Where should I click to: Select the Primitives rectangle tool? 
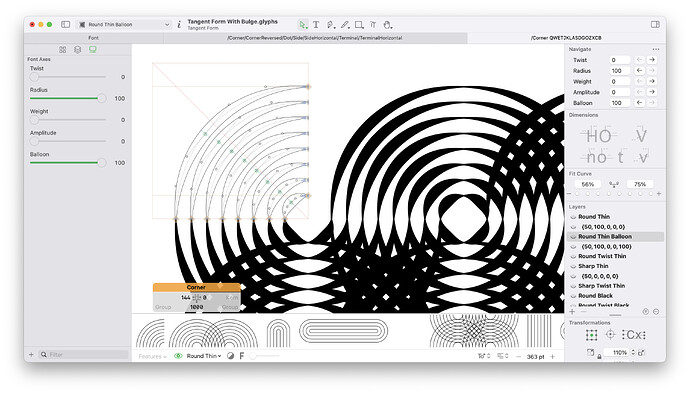pyautogui.click(x=359, y=25)
